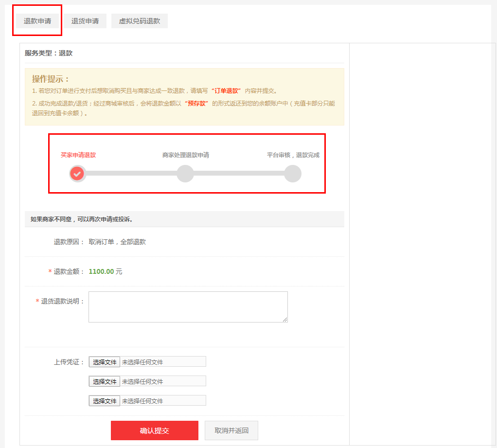This screenshot has height=448, width=497.
Task: Click the 平台审核,退款完成 step circle
Action: click(x=293, y=174)
